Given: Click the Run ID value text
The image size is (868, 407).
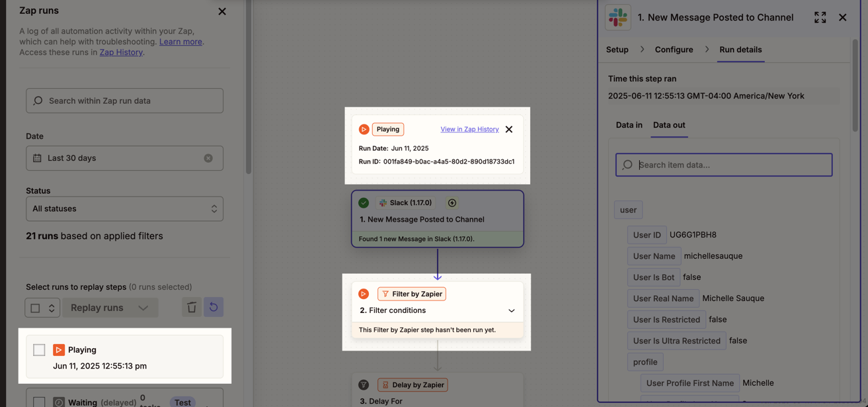Looking at the screenshot, I should [x=449, y=161].
